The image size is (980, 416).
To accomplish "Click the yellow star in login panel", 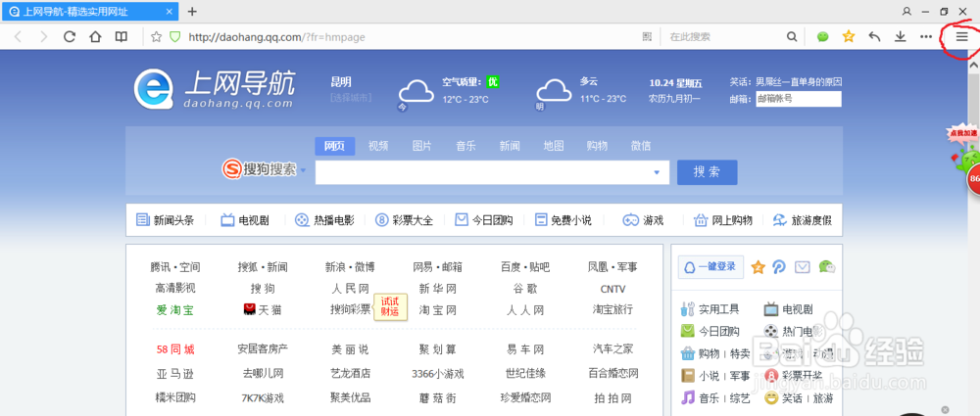I will (x=759, y=267).
